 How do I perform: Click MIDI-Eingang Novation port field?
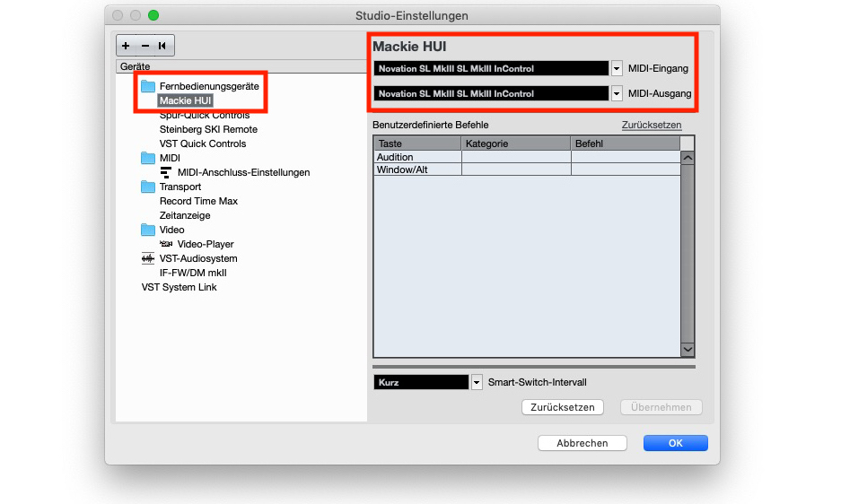point(491,69)
